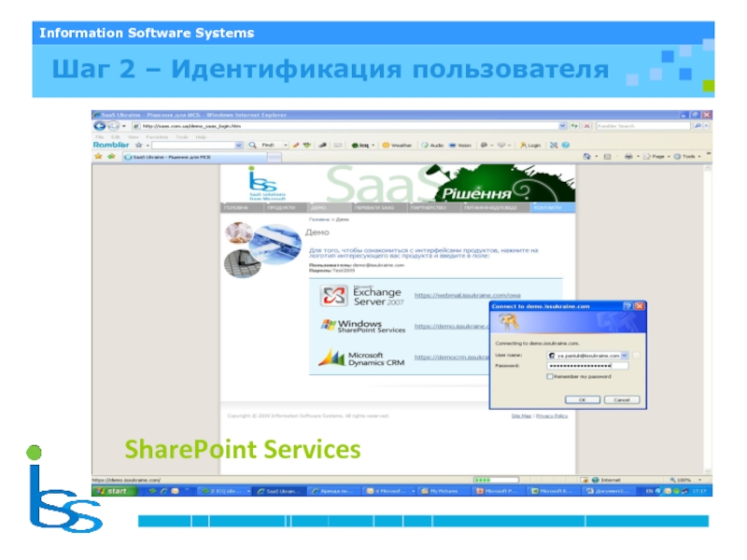Click OK in the Connect dialog
The height and width of the screenshot is (560, 747).
[582, 400]
